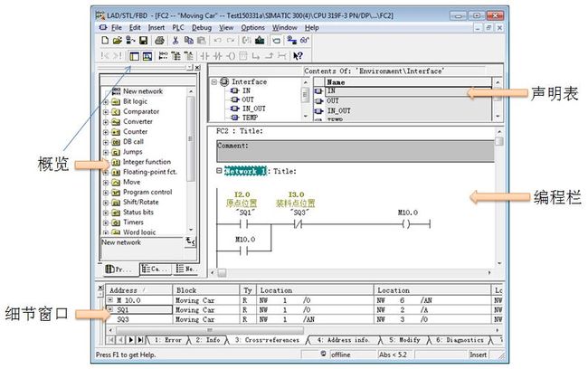Open the Help menu
This screenshot has height=369, width=588.
click(311, 28)
